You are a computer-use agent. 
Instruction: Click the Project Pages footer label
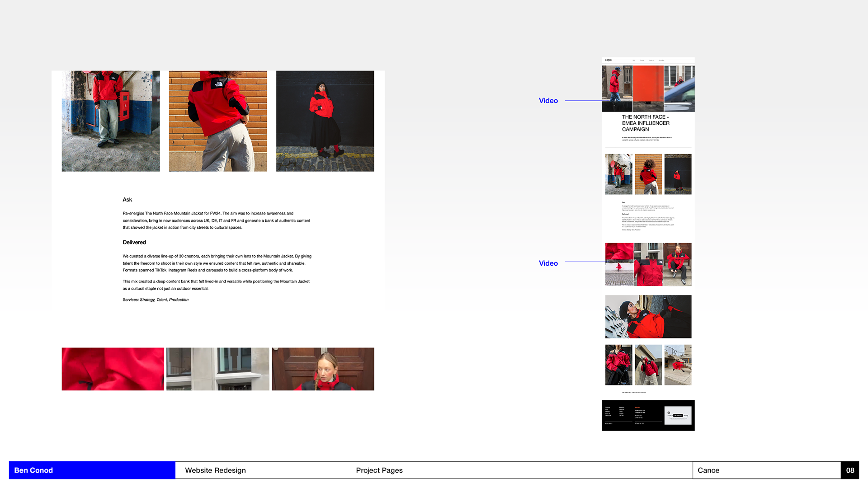coord(379,470)
